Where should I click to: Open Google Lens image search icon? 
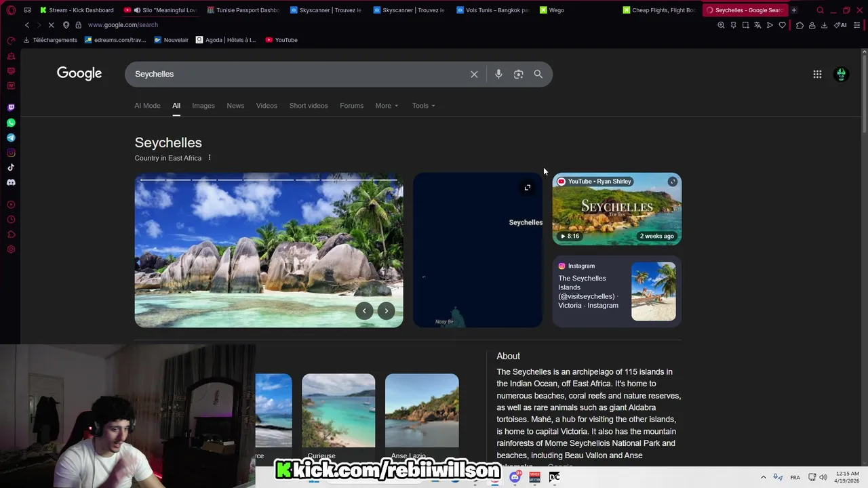coord(518,75)
